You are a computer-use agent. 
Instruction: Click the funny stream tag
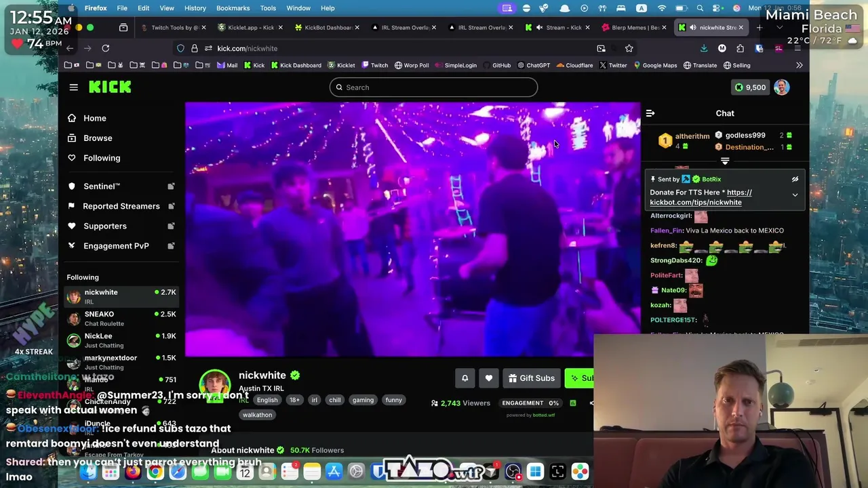click(x=394, y=400)
